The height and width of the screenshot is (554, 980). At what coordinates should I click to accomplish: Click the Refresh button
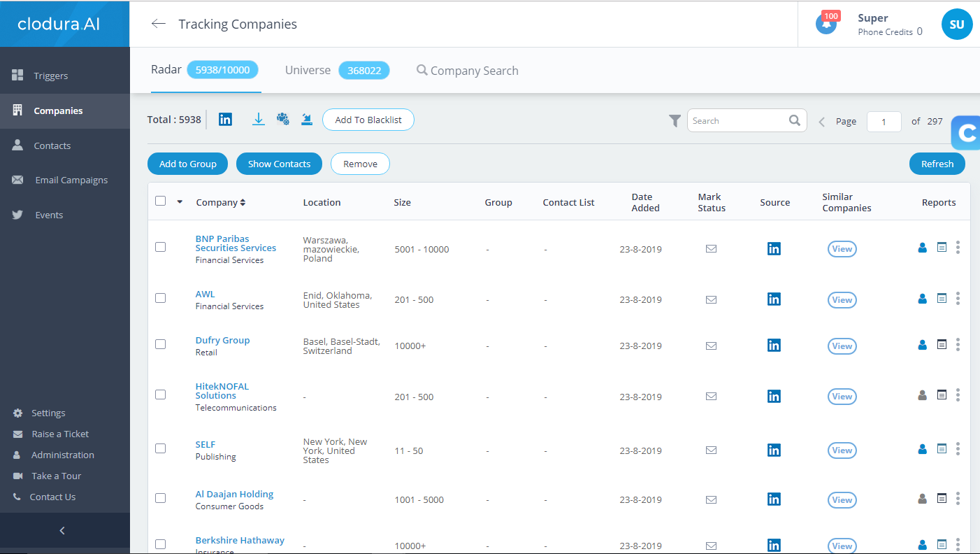pyautogui.click(x=937, y=164)
